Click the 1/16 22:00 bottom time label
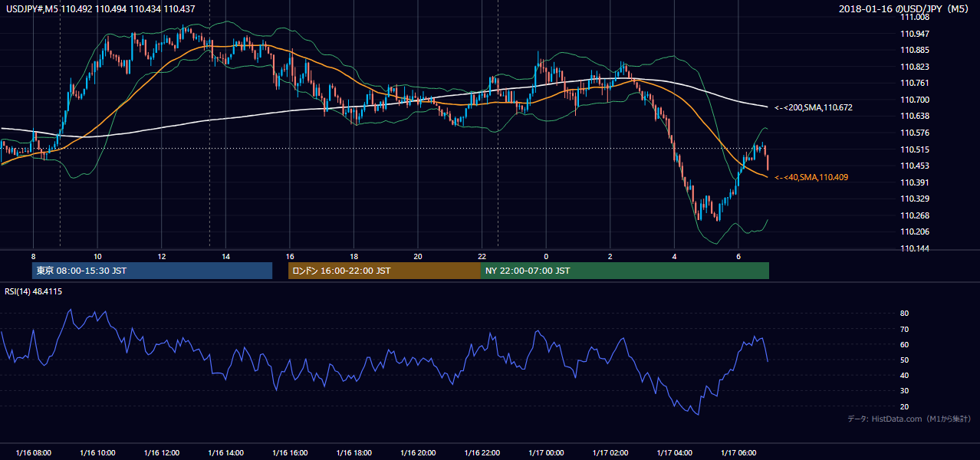 [482, 453]
